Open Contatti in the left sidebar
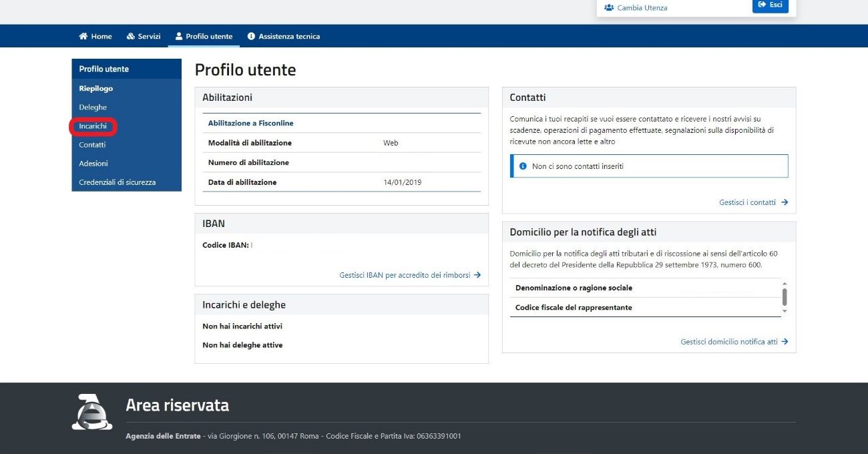868x454 pixels. coord(92,145)
